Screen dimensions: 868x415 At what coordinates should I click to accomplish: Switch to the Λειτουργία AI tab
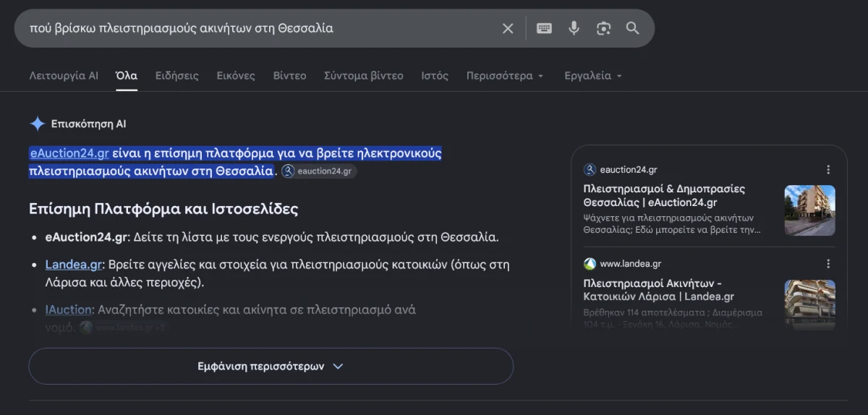pyautogui.click(x=64, y=75)
